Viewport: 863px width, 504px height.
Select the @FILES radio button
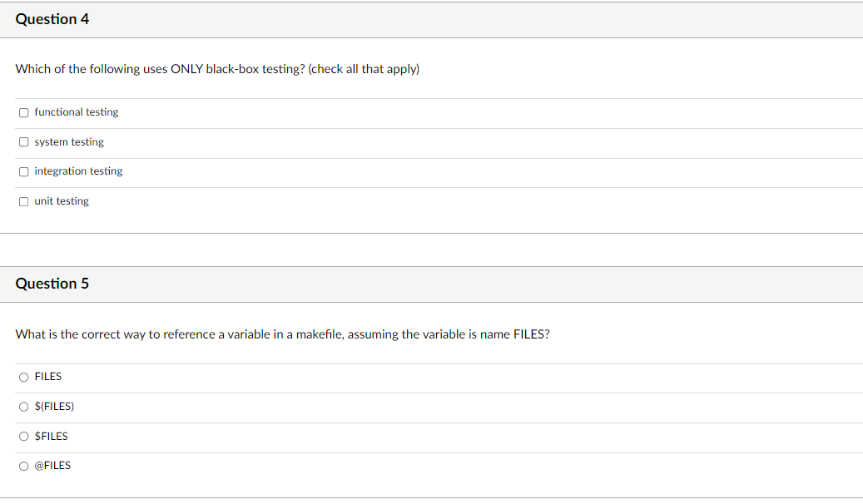point(24,466)
